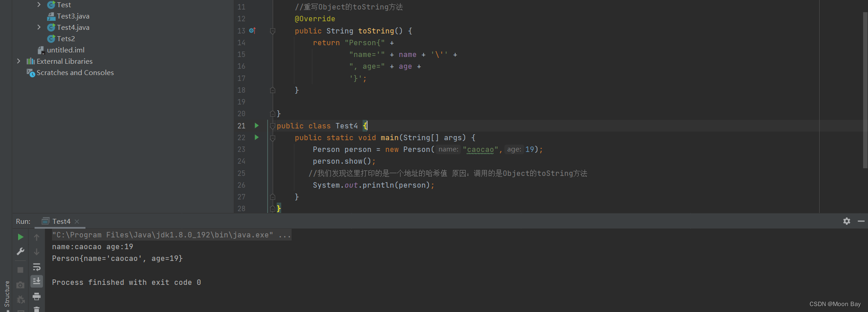
Task: Collapse the toString method fold marker
Action: [x=273, y=31]
